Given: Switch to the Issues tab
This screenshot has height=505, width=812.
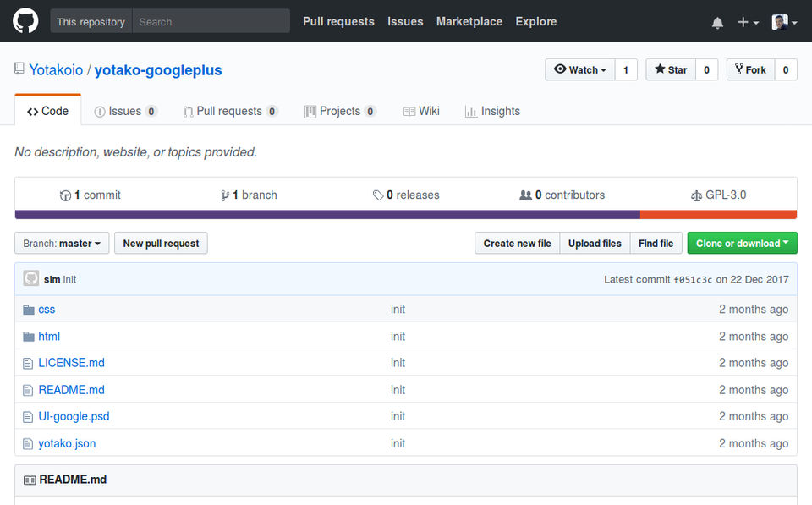Looking at the screenshot, I should [x=125, y=111].
